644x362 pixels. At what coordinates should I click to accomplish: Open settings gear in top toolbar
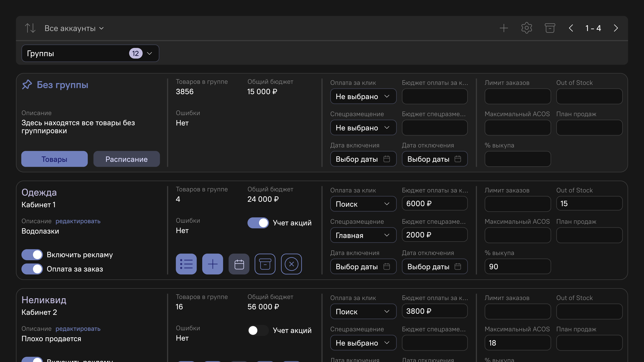(x=526, y=28)
